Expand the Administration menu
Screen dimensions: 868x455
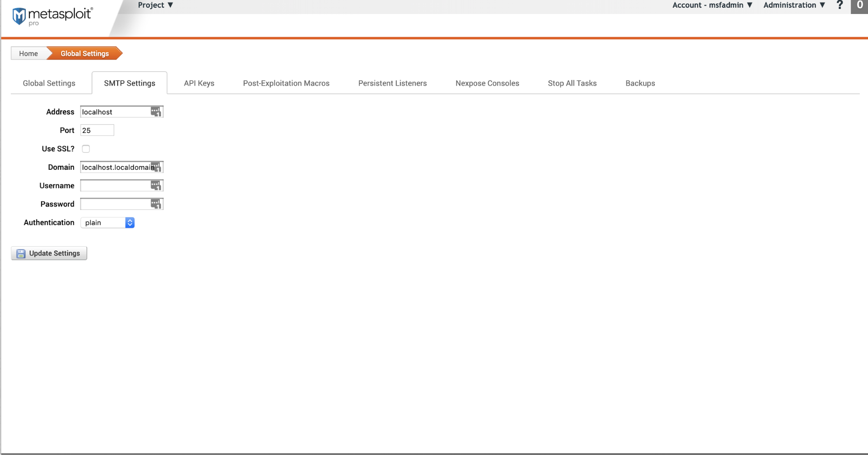pyautogui.click(x=794, y=5)
